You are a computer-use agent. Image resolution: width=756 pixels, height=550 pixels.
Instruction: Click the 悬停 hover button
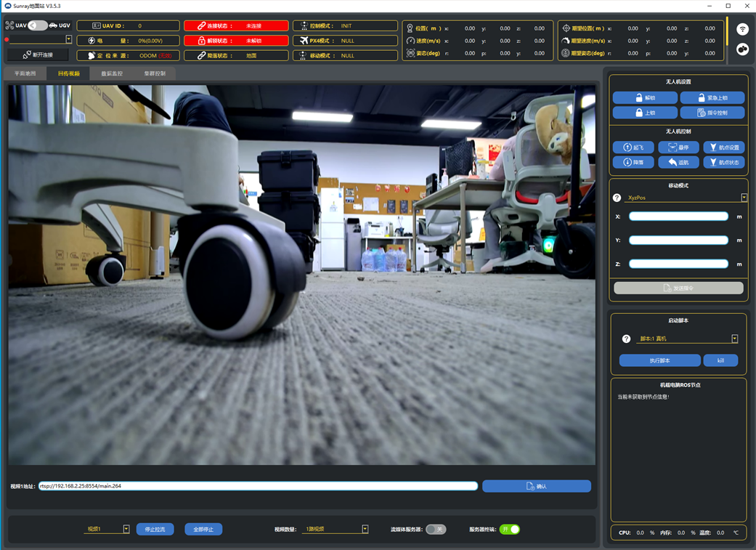click(x=678, y=147)
